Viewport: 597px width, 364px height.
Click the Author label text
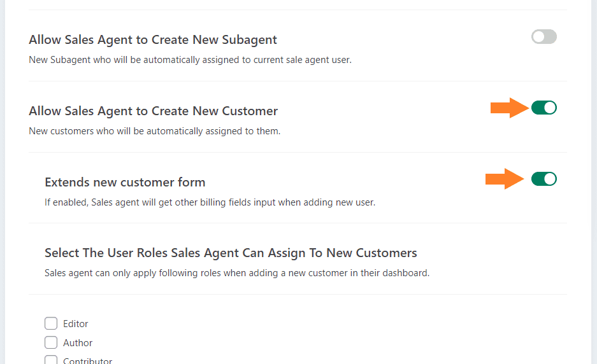pos(78,343)
